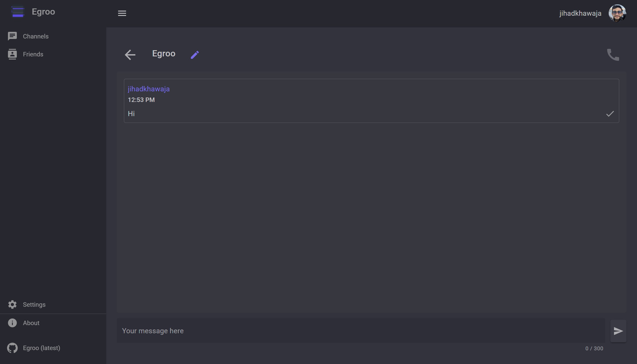Click the checkmark on the Hi message
The image size is (637, 364).
click(x=610, y=114)
